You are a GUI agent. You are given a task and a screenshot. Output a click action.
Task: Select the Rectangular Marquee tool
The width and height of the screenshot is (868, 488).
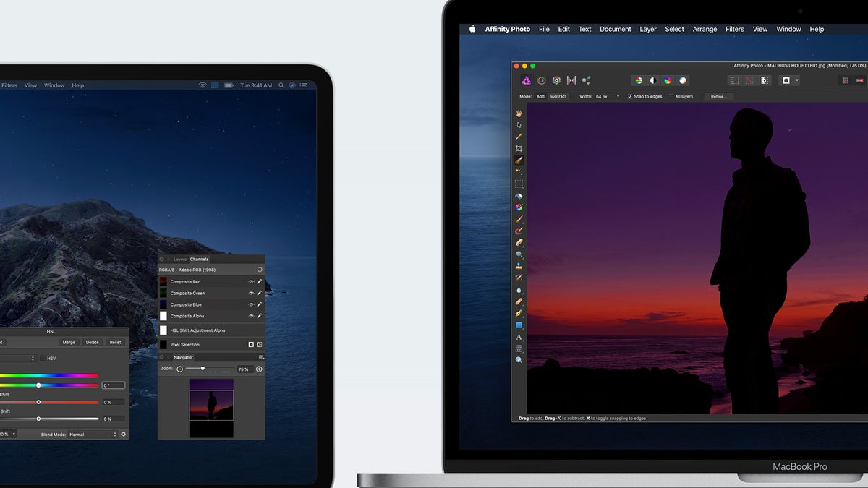pos(519,184)
